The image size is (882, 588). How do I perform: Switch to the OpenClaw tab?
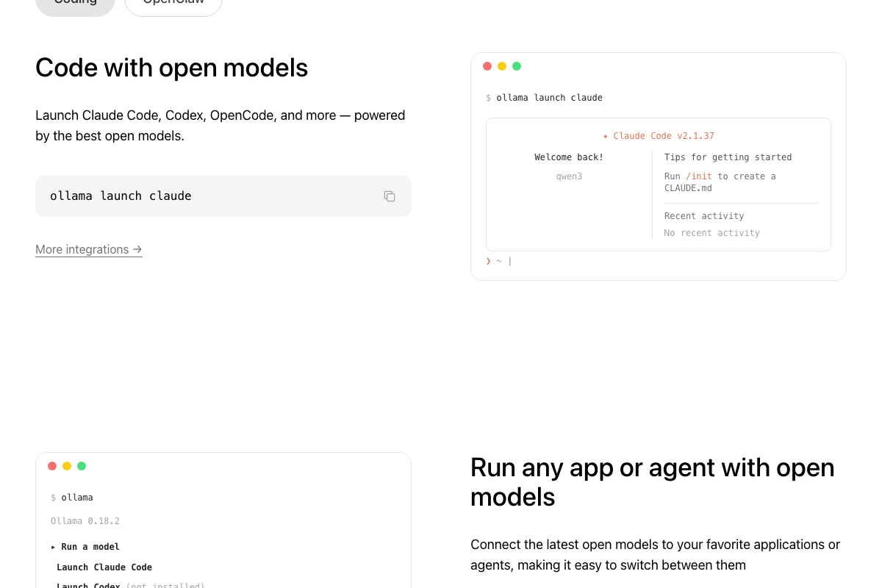[x=173, y=4]
